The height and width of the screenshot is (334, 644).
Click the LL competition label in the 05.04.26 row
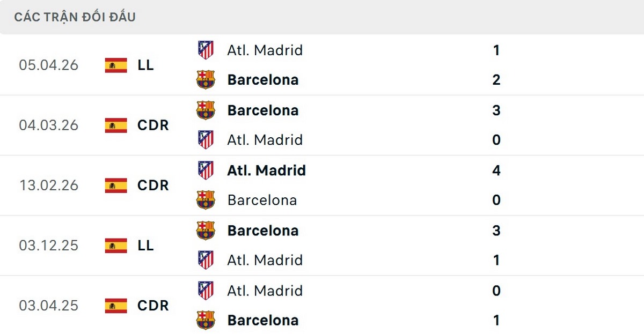146,65
